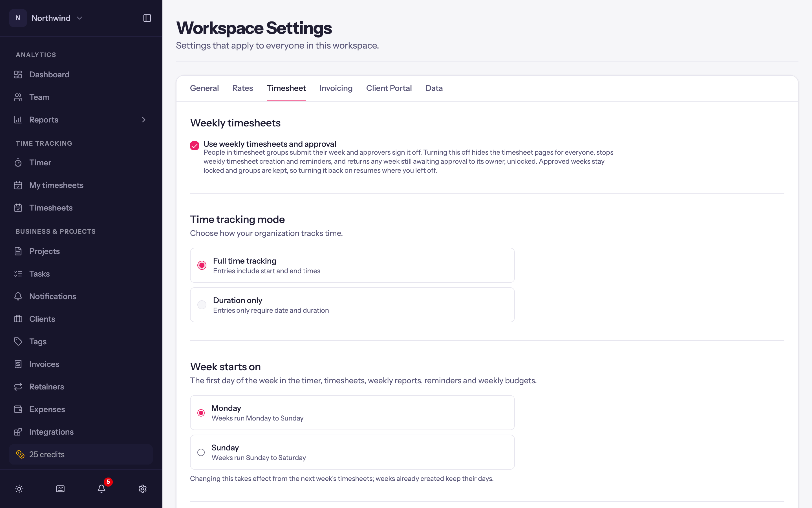Click the Team people icon

18,97
